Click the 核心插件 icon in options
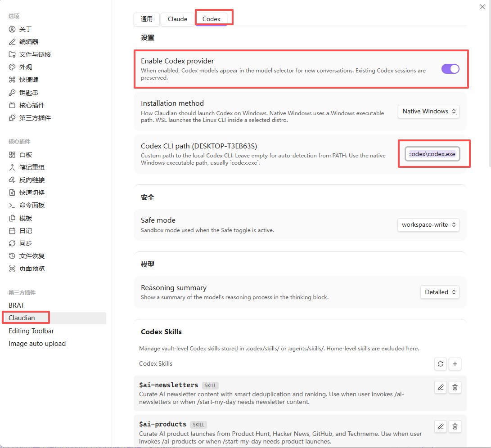The image size is (491, 448). click(x=12, y=105)
